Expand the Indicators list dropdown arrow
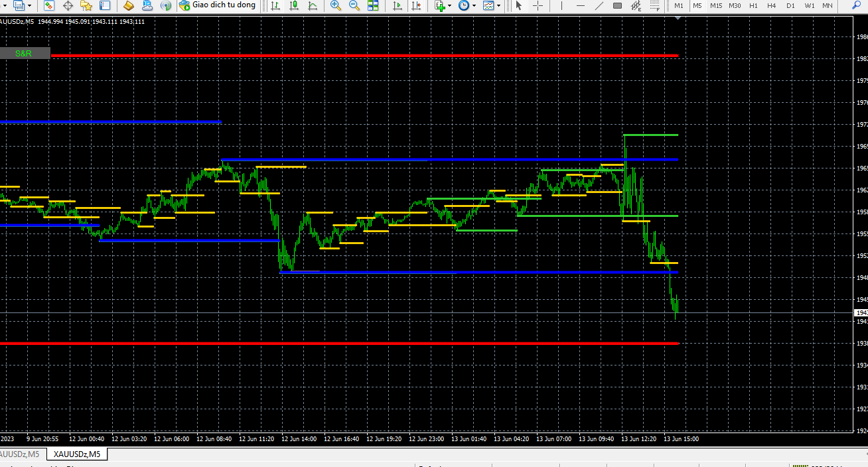This screenshot has width=868, height=467. tap(450, 5)
